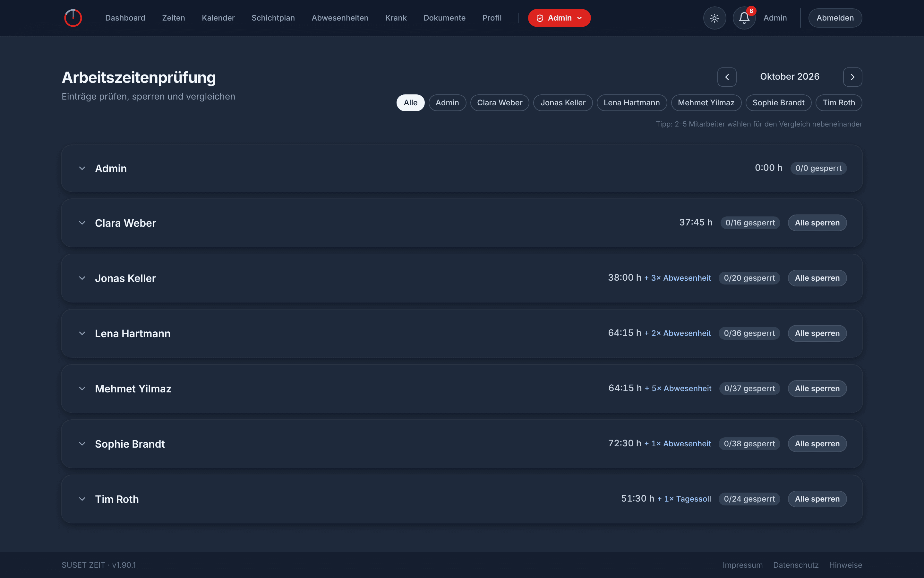Open the Abwesenheiten nav item
This screenshot has height=578, width=924.
coord(340,18)
